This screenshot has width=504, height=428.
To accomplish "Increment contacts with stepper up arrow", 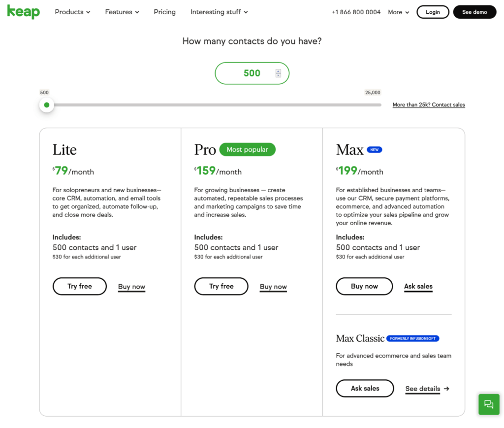I will [x=279, y=71].
